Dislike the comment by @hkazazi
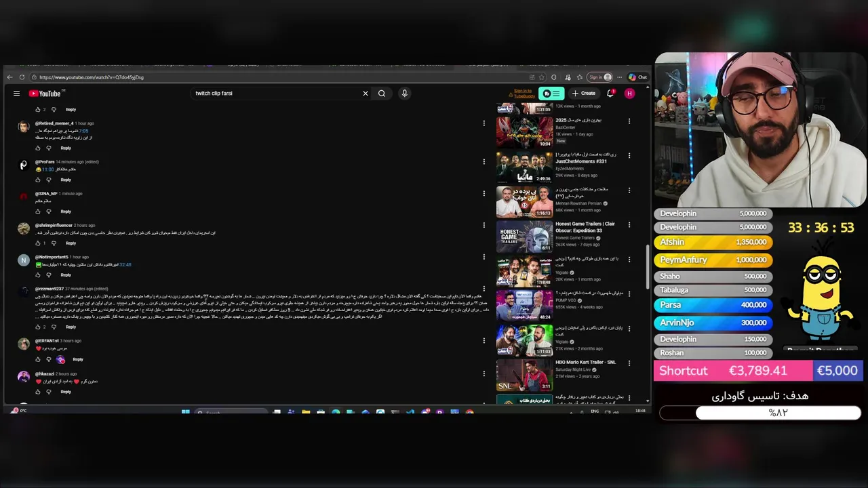The height and width of the screenshot is (488, 868). (49, 392)
